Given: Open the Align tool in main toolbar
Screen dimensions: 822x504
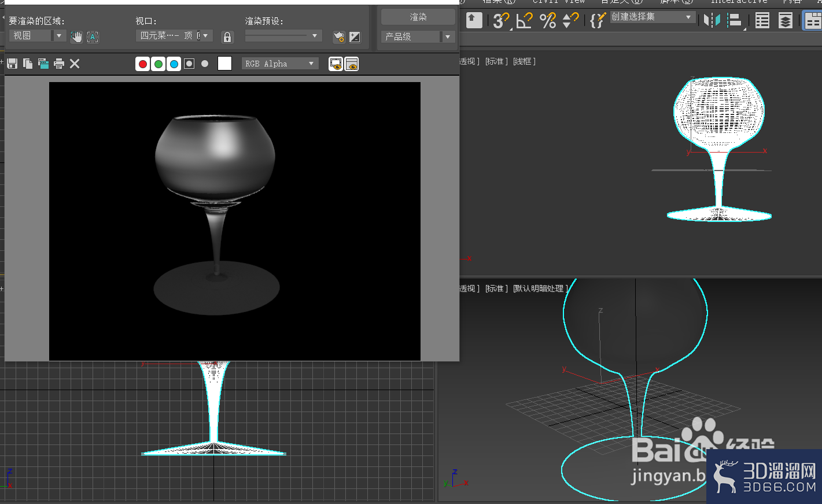Looking at the screenshot, I should [x=735, y=20].
